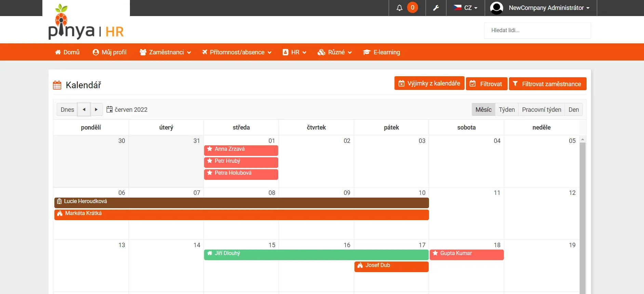The image size is (644, 294).
Task: Click the Přítomnost/absence plane icon
Action: (205, 52)
